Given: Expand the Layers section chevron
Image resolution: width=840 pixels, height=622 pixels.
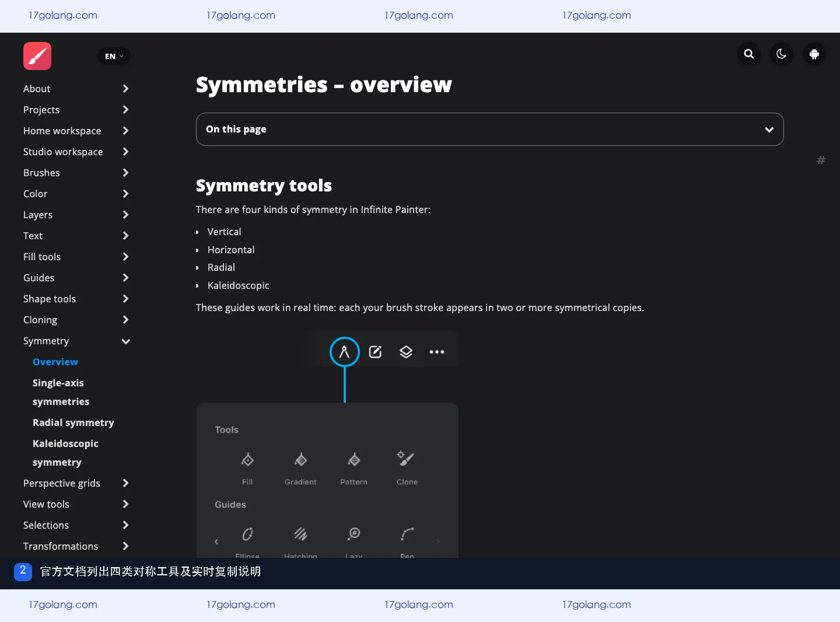Looking at the screenshot, I should tap(125, 215).
